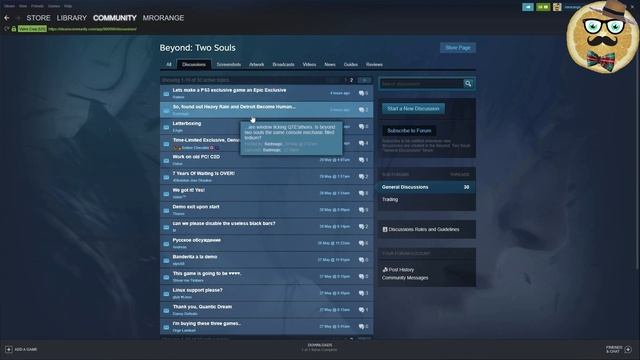
Task: Click reply count icon for Lets make a PS3 exclusive
Action: tap(361, 93)
